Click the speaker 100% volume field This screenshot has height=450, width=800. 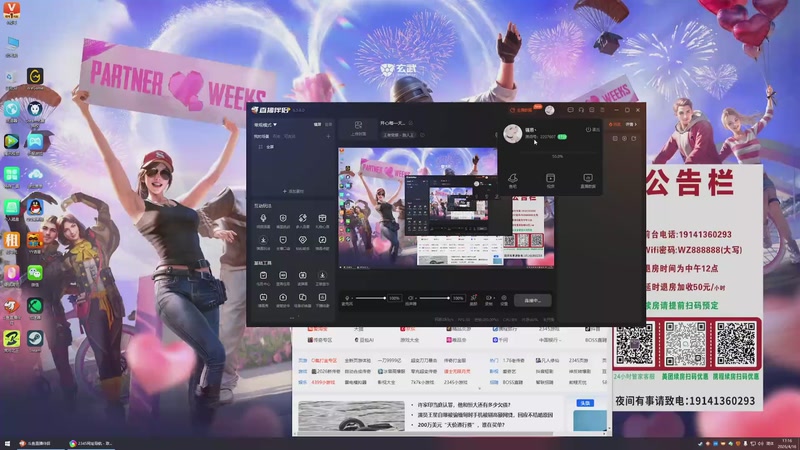[x=458, y=298]
